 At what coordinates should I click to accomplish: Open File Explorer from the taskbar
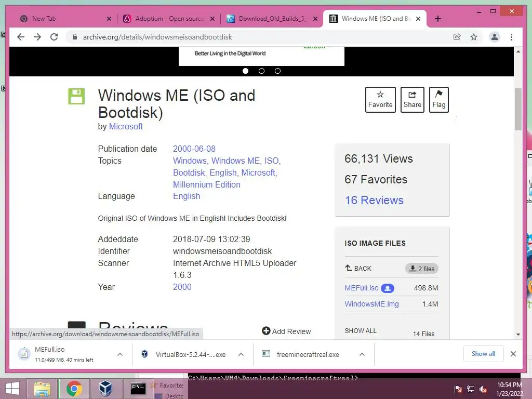(x=42, y=389)
